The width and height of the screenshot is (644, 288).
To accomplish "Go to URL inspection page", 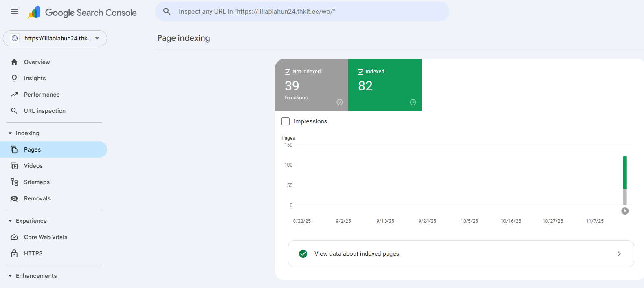I will tap(44, 111).
